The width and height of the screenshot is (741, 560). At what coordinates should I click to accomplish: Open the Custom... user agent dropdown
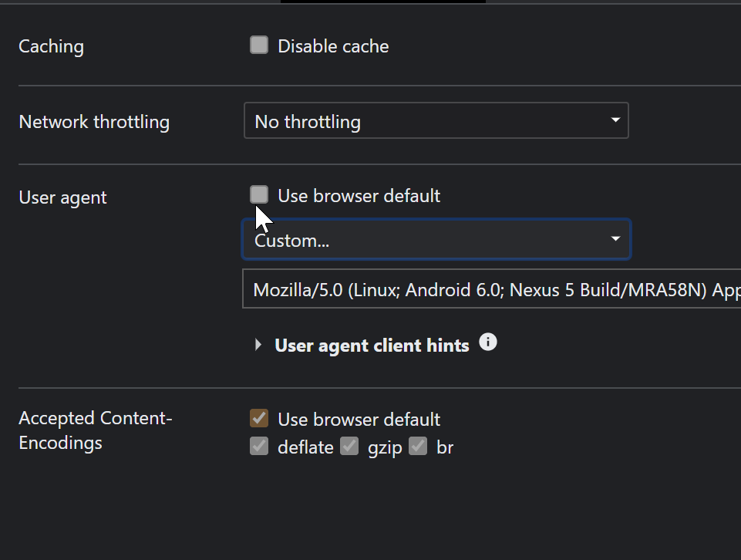click(436, 239)
